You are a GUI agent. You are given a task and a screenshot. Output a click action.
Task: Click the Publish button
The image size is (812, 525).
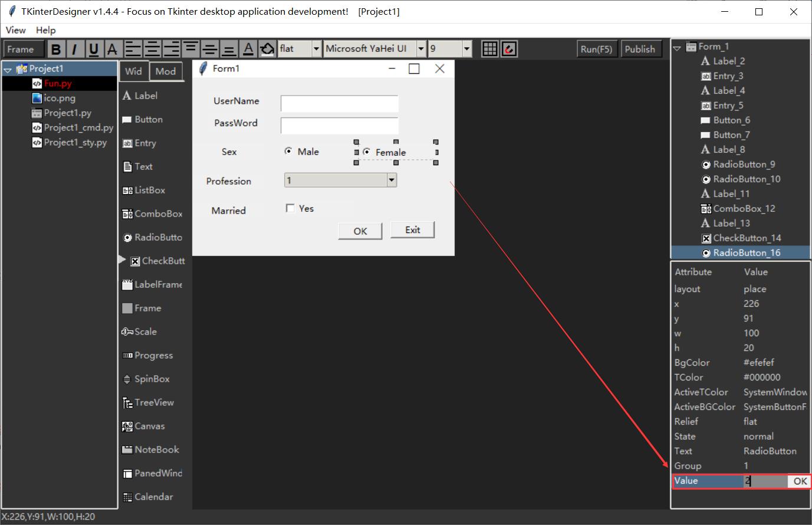pos(640,49)
